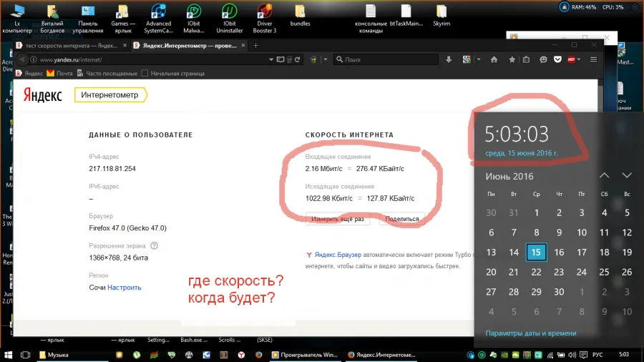This screenshot has height=362, width=644.
Task: Click the Поделиться button
Action: pyautogui.click(x=401, y=219)
